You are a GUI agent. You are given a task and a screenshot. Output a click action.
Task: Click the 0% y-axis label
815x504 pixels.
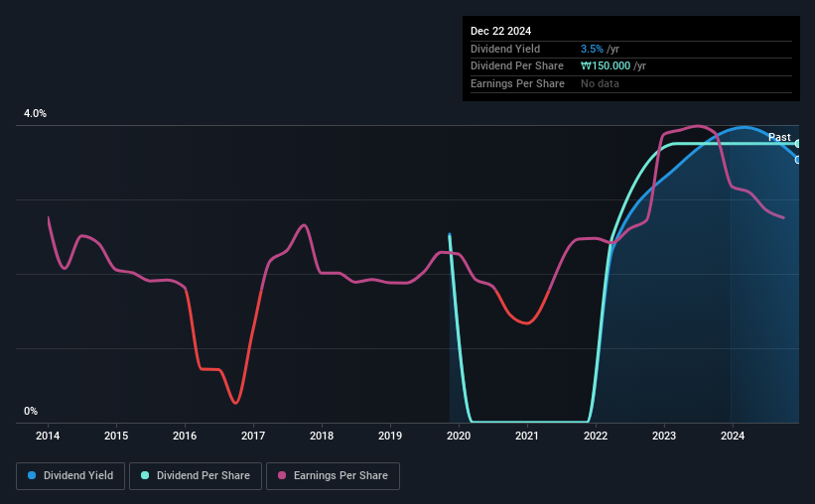coord(31,411)
